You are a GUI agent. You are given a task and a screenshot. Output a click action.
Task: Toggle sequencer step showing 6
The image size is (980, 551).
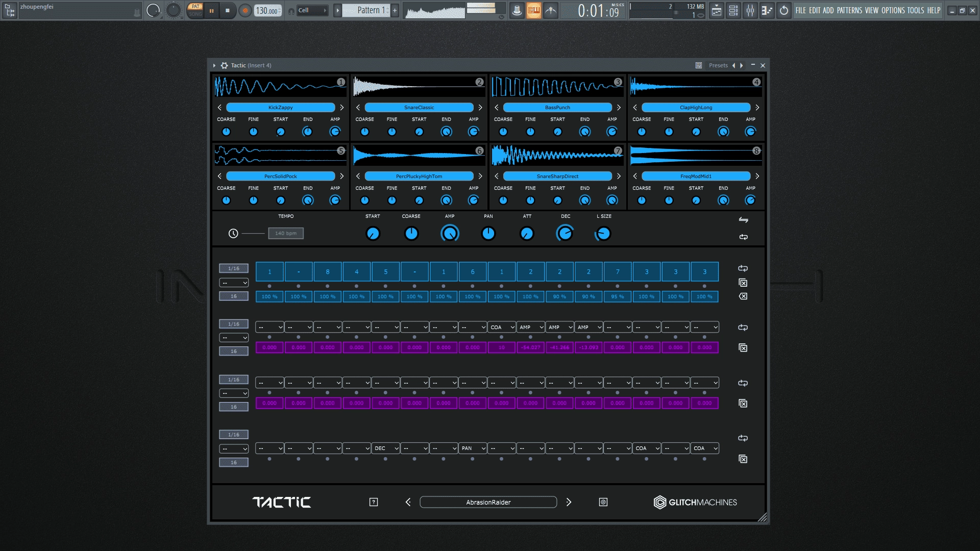tap(473, 272)
